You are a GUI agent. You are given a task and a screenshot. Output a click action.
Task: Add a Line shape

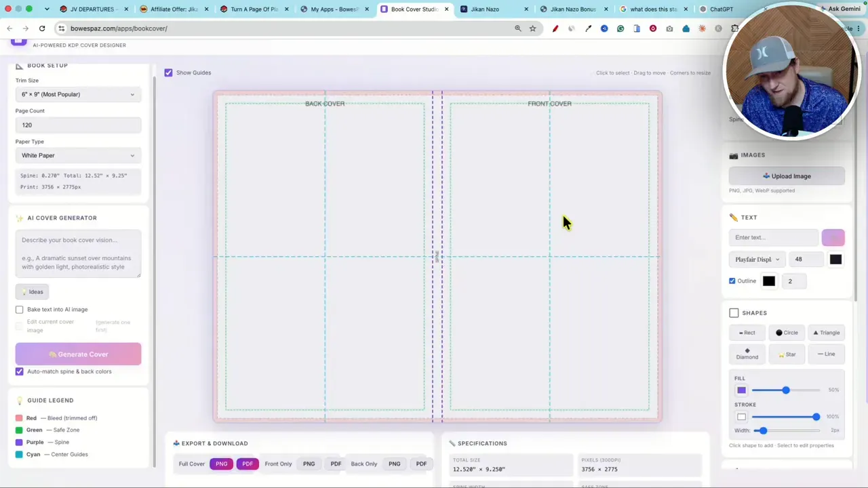tap(827, 354)
